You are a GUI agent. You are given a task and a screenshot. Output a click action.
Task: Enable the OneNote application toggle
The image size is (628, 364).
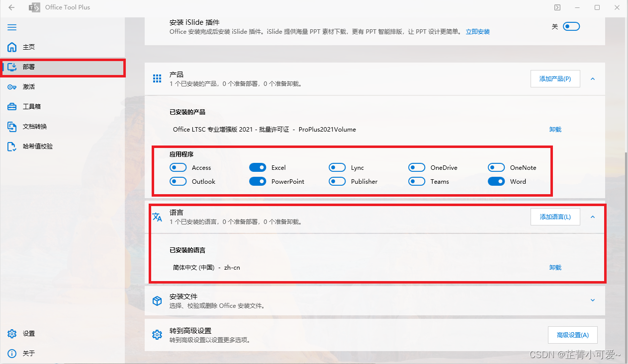click(496, 168)
